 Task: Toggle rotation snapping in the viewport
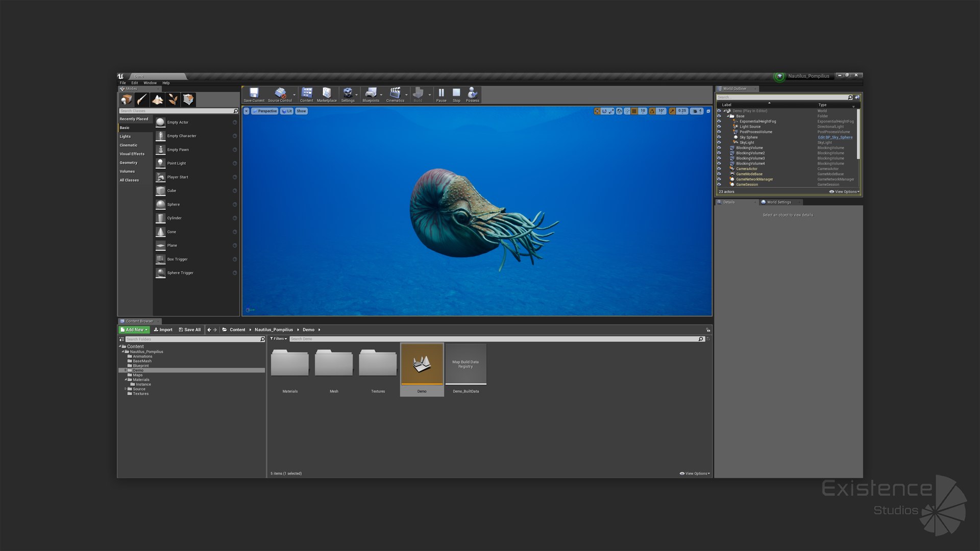click(x=652, y=111)
